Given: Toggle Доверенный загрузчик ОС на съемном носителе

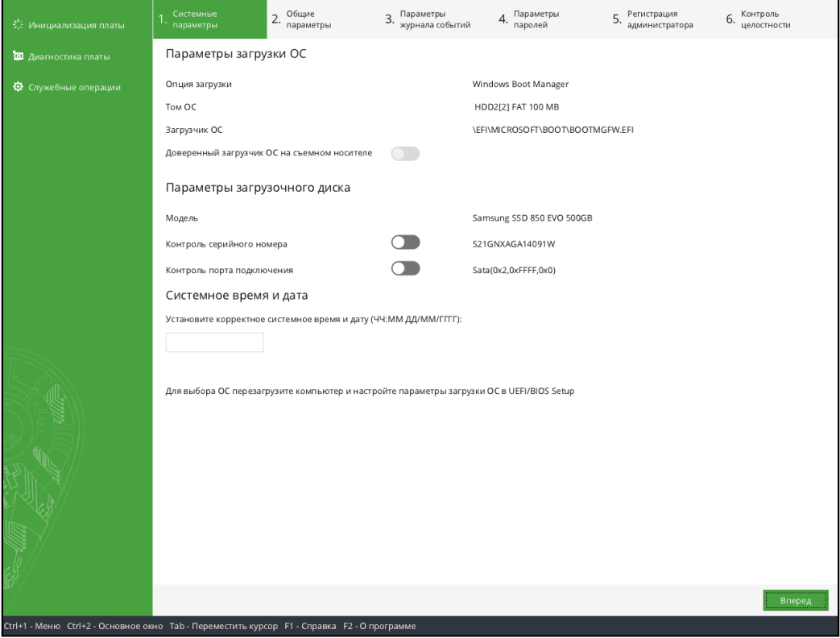Looking at the screenshot, I should [406, 153].
